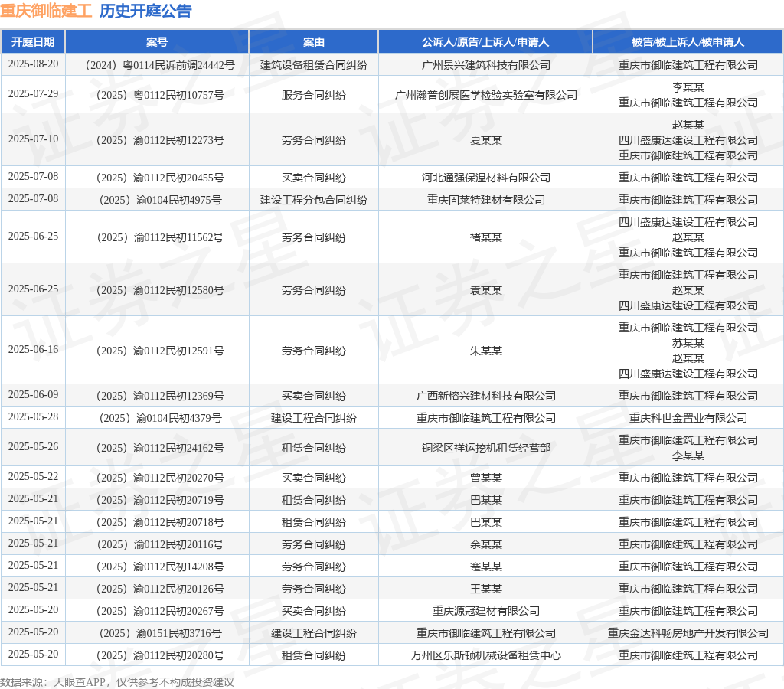This screenshot has height=689, width=784.
Task: Click the data source note 天眼查APP
Action: tap(80, 682)
